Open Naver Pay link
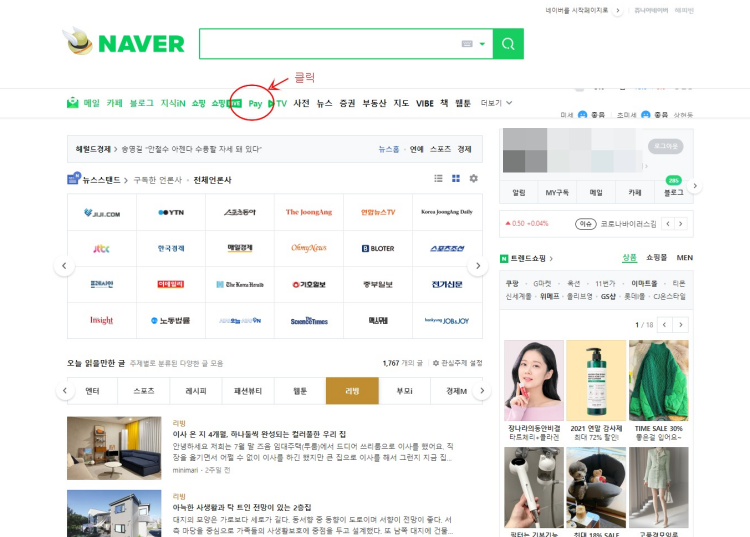 point(255,103)
